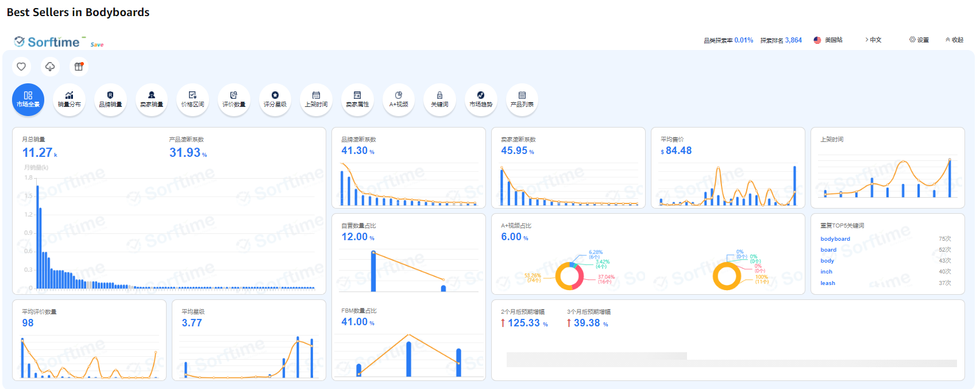Open 设置 settings
Image resolution: width=980 pixels, height=389 pixels.
[919, 40]
